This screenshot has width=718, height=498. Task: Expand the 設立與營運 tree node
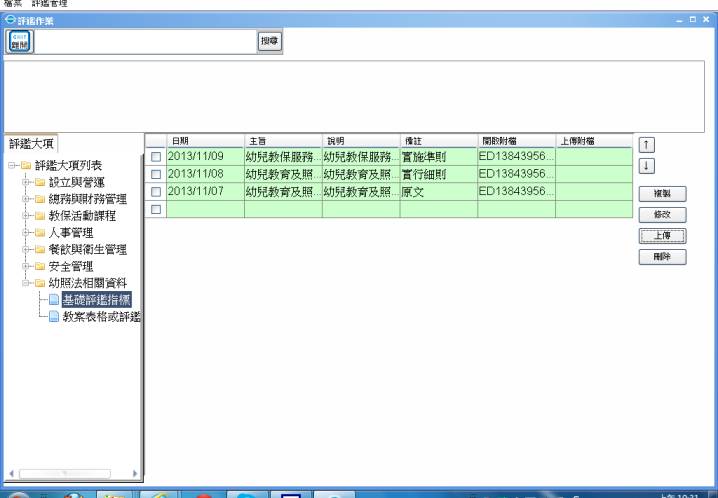[25, 182]
